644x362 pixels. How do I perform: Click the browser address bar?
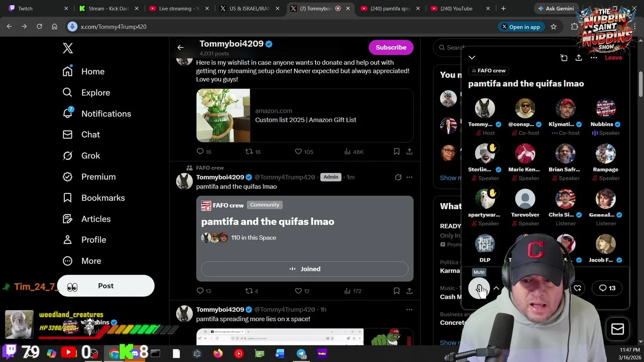pyautogui.click(x=282, y=27)
